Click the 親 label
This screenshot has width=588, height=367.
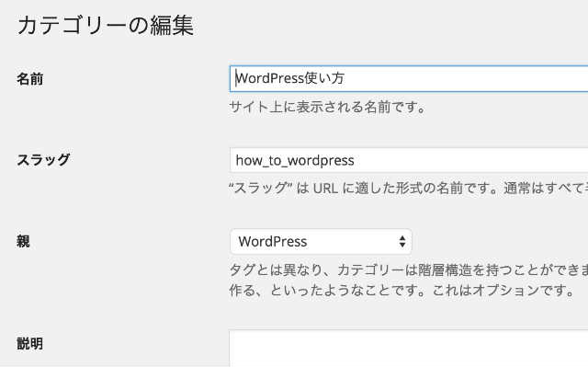tap(23, 241)
